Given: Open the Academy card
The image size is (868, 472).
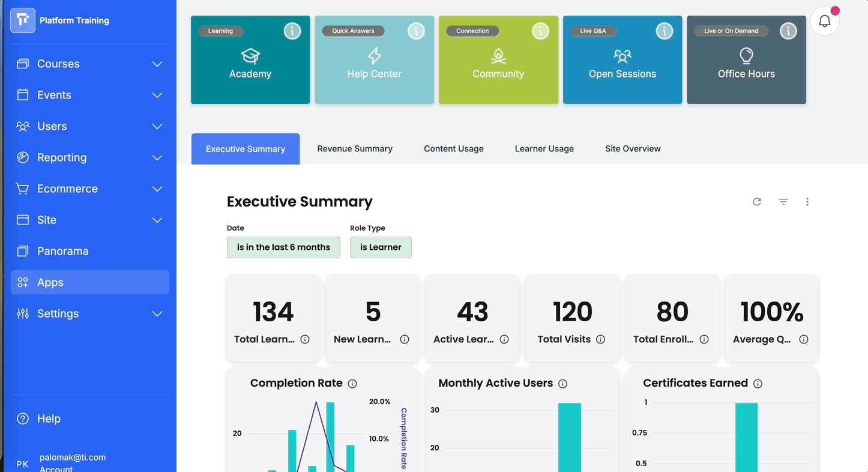Looking at the screenshot, I should click(x=250, y=60).
